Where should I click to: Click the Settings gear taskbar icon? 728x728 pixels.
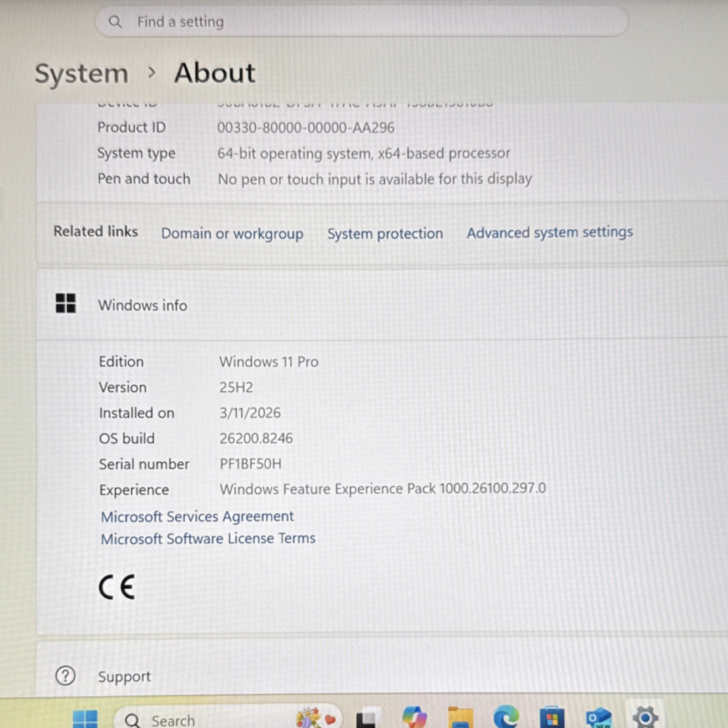(645, 717)
